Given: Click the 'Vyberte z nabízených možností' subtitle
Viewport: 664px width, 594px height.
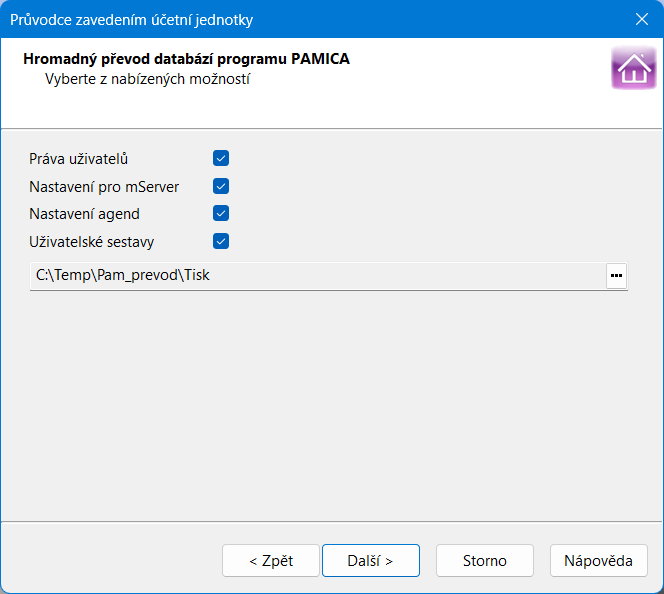Looking at the screenshot, I should tap(147, 79).
